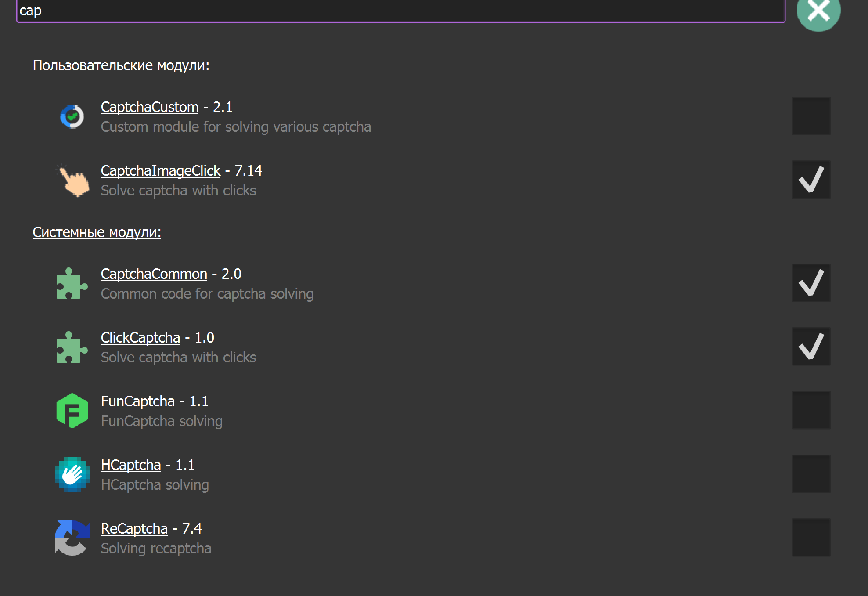Open the CaptchaCustom module link
Viewport: 868px width, 596px height.
[x=149, y=107]
